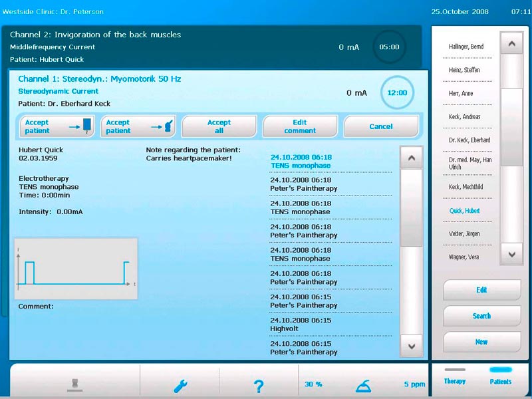Click the Intensity: 0.00mA value
This screenshot has height=399, width=532.
[51, 211]
